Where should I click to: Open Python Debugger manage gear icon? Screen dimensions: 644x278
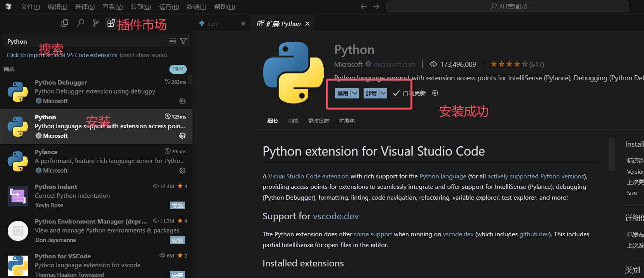(182, 101)
